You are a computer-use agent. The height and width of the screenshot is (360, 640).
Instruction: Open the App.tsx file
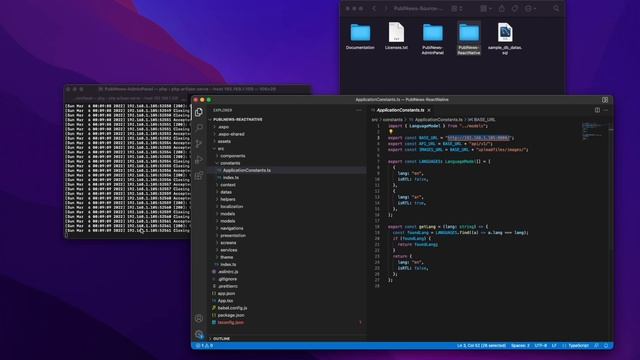[x=225, y=301]
